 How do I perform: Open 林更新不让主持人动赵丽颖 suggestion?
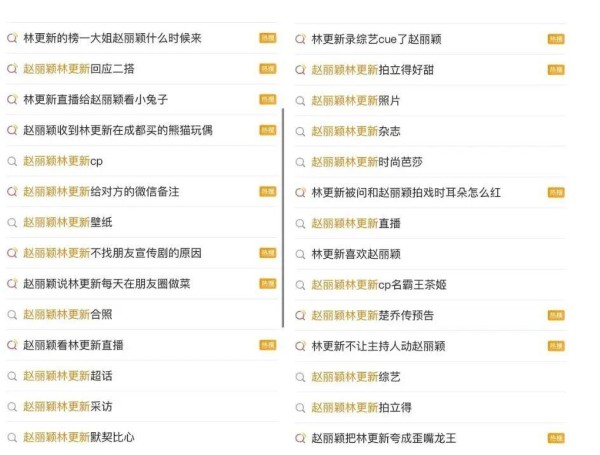point(430,346)
